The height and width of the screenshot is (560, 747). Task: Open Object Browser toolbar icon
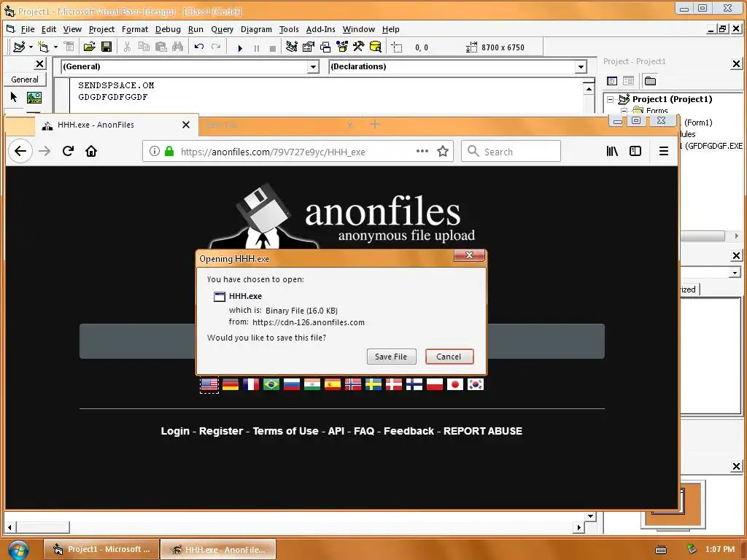342,47
